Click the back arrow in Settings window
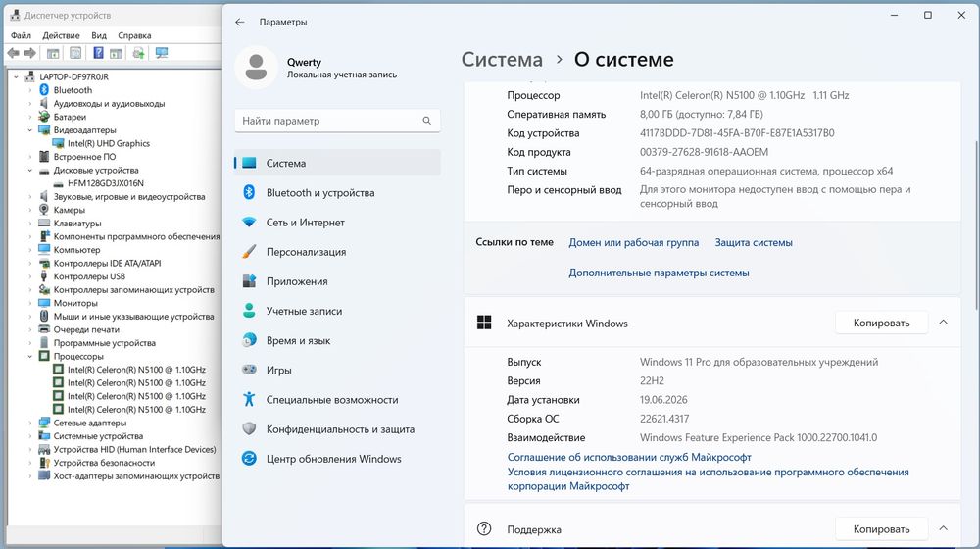This screenshot has height=549, width=980. tap(240, 22)
